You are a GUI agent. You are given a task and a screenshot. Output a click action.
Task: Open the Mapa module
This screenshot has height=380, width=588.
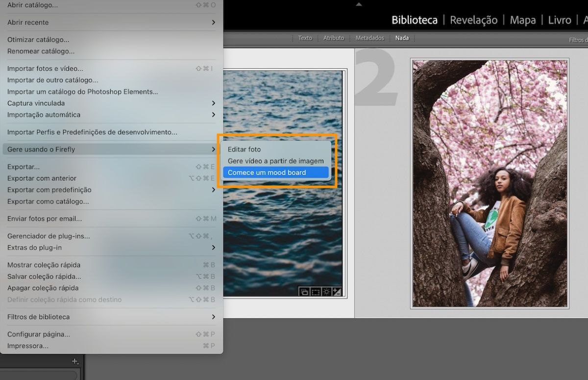(522, 20)
